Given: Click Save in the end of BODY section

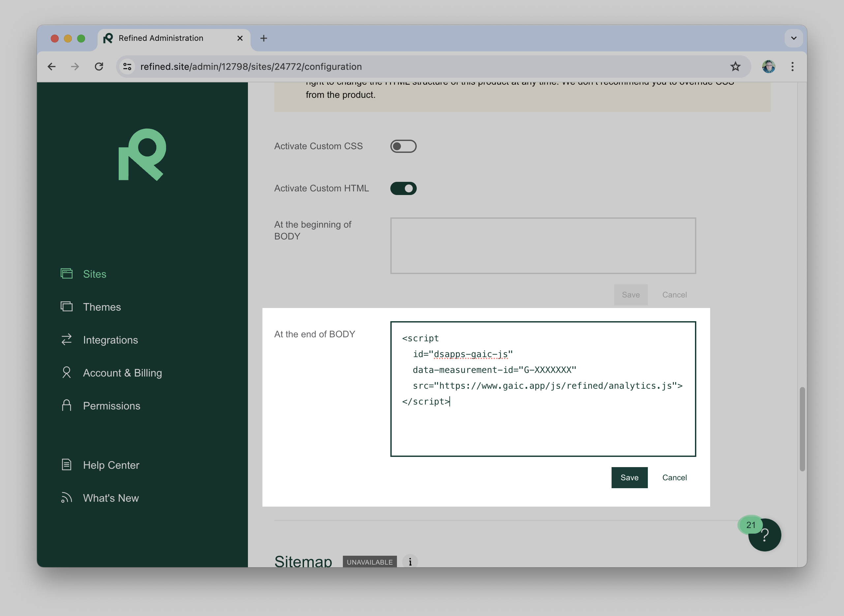Looking at the screenshot, I should pos(629,477).
